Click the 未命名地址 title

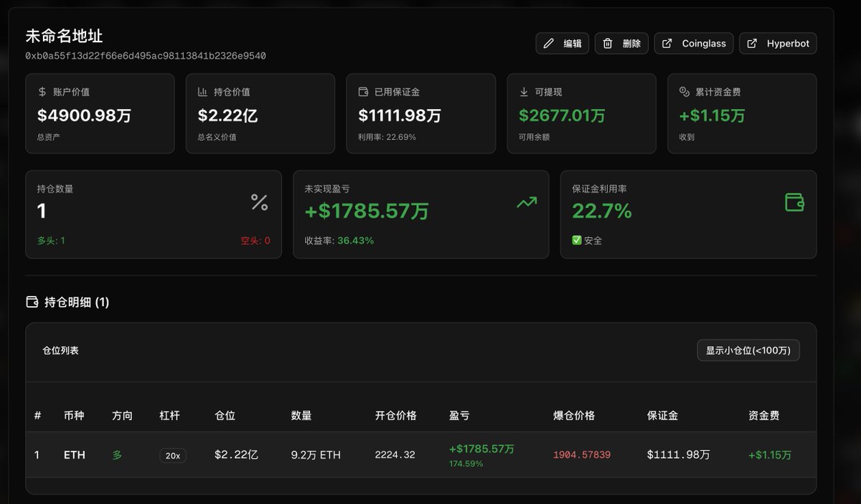65,36
